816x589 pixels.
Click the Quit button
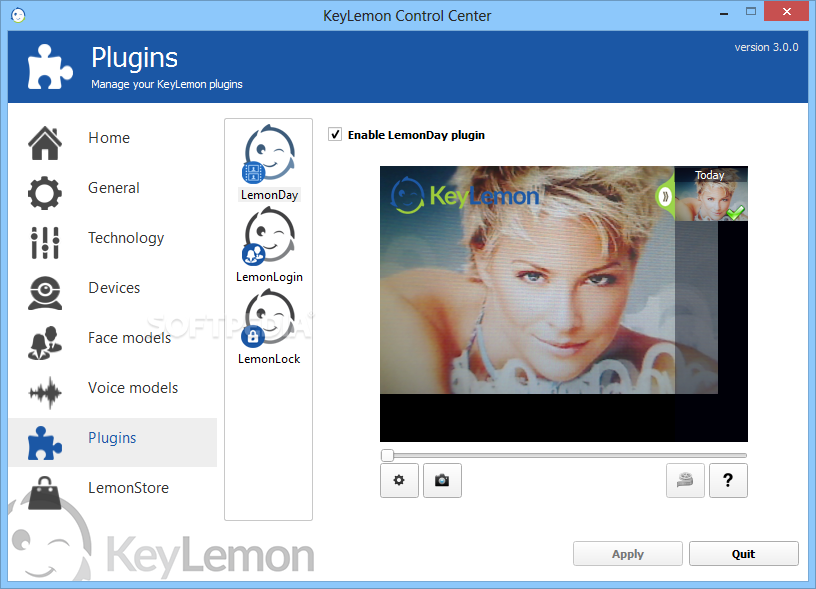(744, 554)
